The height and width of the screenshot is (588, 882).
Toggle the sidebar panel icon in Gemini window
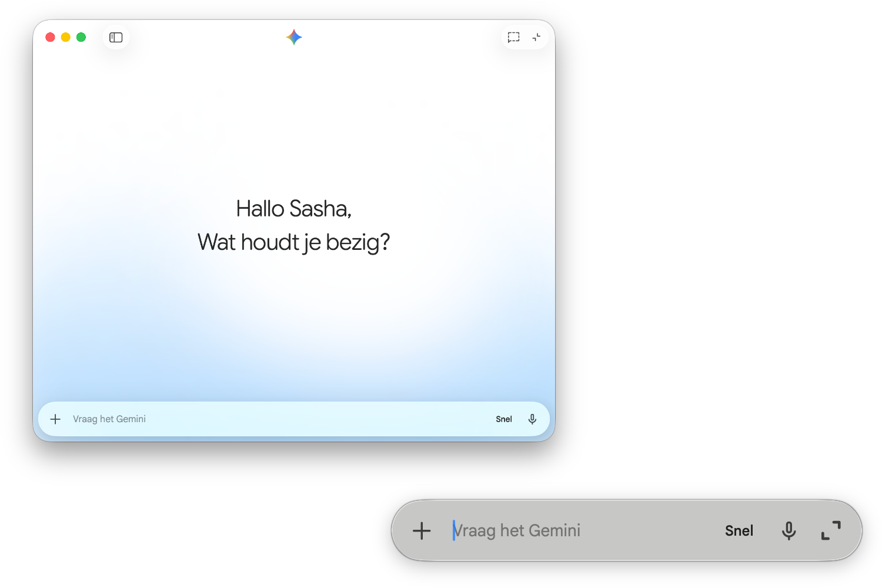pyautogui.click(x=116, y=38)
